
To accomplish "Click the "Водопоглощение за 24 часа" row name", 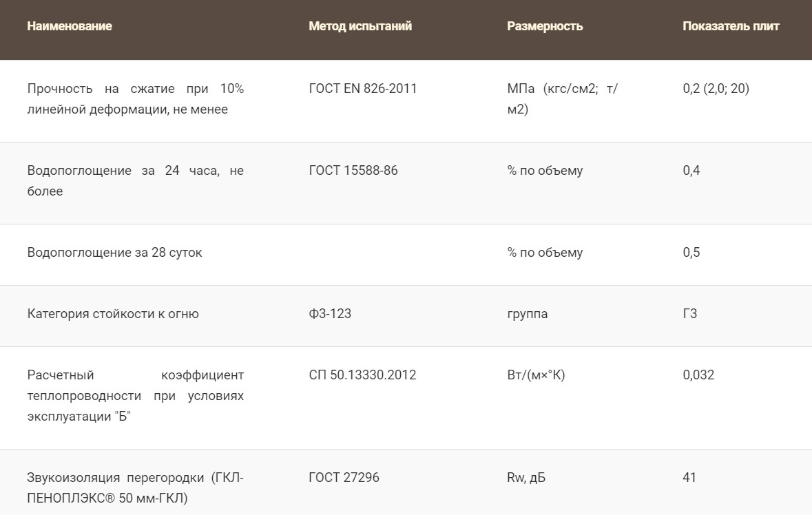I will [x=135, y=180].
